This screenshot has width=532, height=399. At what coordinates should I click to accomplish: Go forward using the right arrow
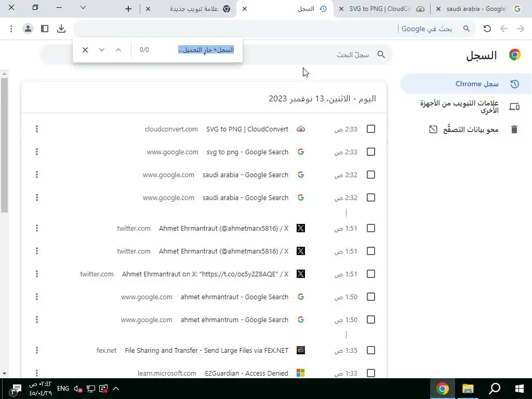[x=521, y=29]
